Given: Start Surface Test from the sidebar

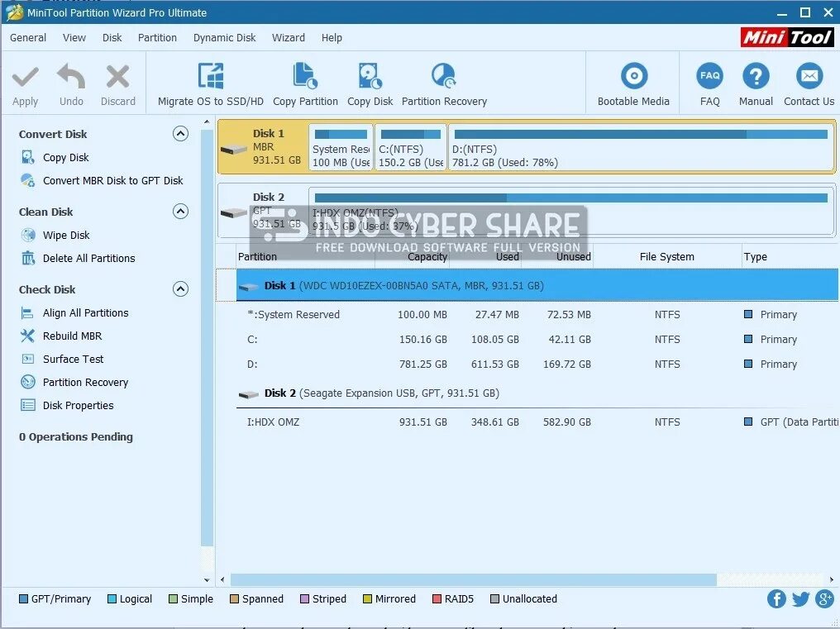Looking at the screenshot, I should (74, 359).
